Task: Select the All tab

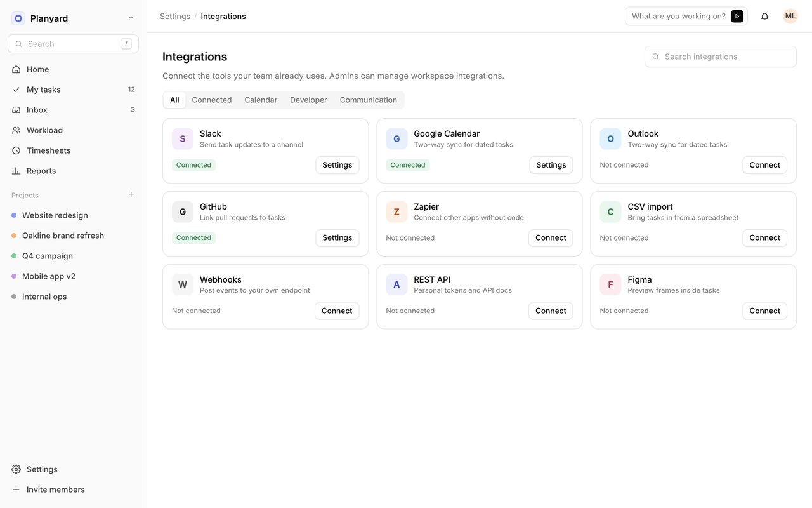Action: tap(174, 100)
